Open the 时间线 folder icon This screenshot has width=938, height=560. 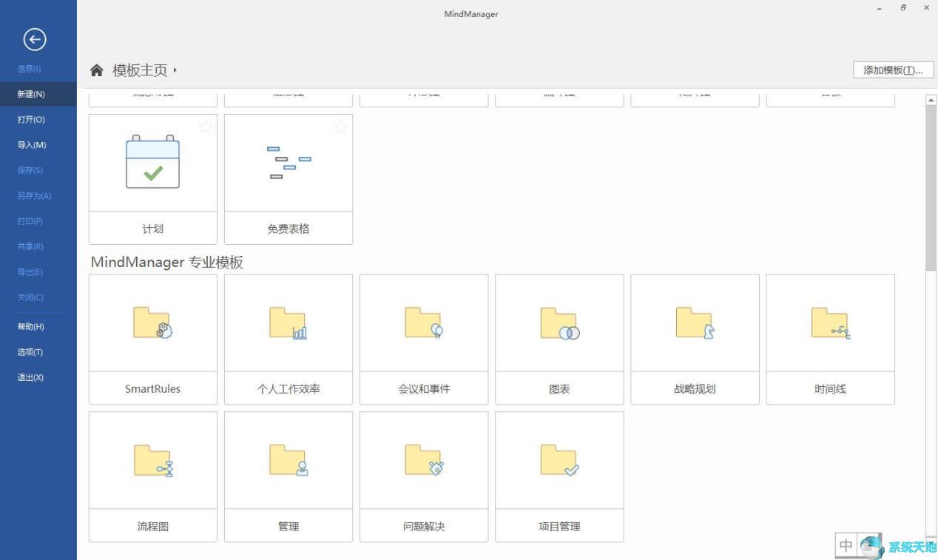click(830, 323)
